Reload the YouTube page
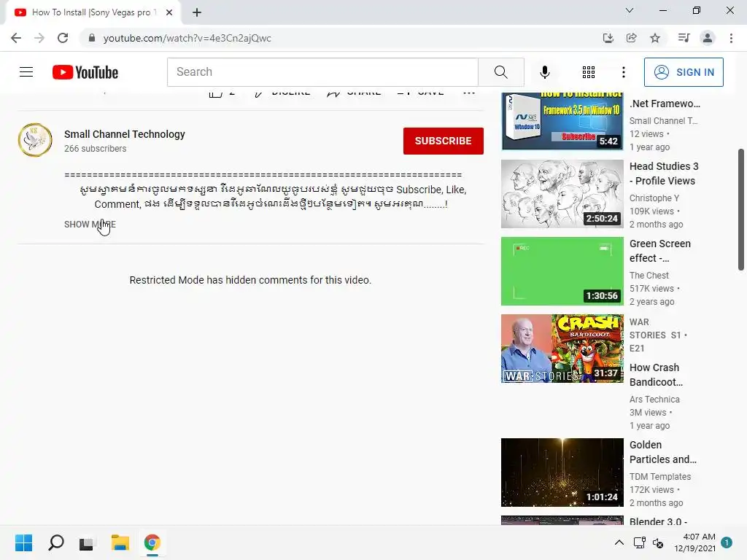 (x=63, y=38)
